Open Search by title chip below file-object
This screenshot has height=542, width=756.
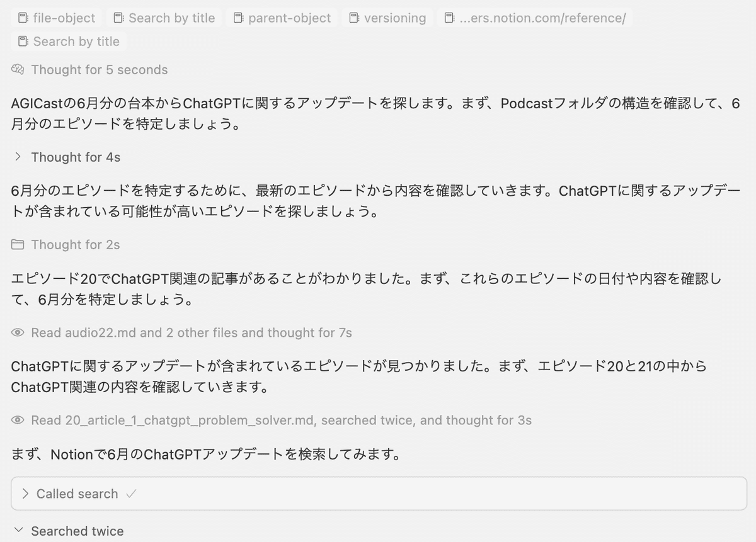coord(76,42)
